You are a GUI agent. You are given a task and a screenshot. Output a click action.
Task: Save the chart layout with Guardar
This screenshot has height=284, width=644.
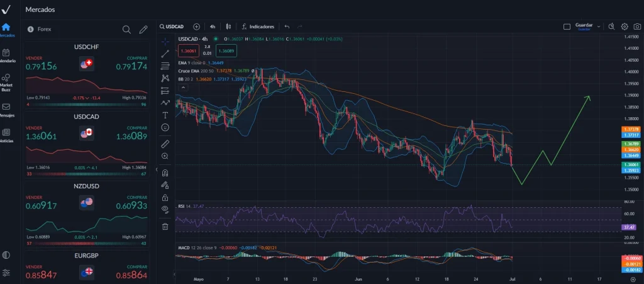[584, 26]
